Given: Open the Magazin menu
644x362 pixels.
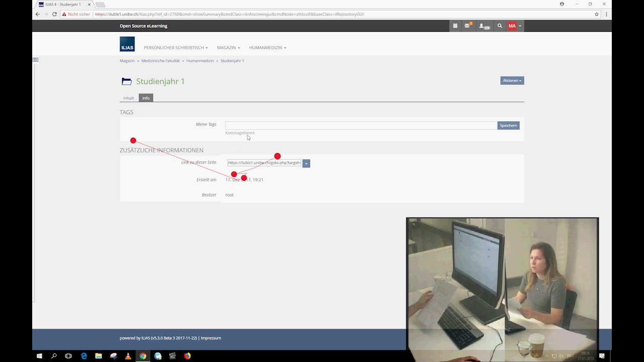Looking at the screenshot, I should 228,48.
